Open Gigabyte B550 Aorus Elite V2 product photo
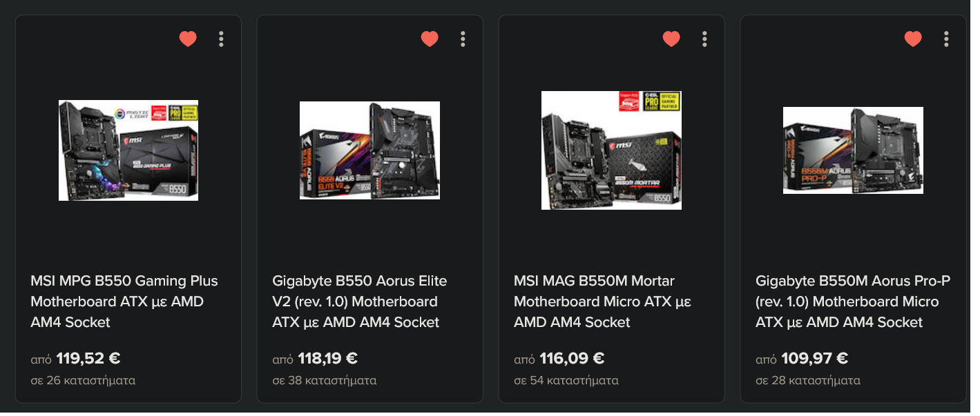The height and width of the screenshot is (416, 980). click(x=369, y=150)
